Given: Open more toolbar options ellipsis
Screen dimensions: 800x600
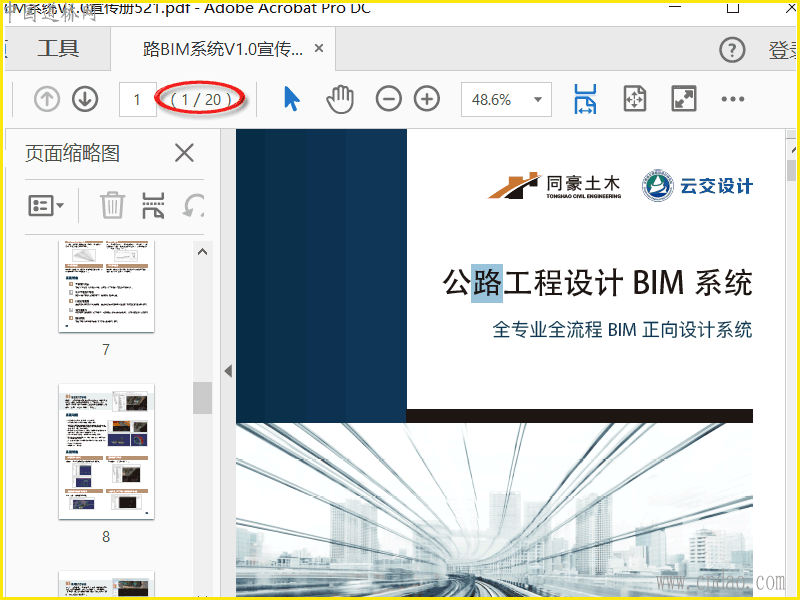Looking at the screenshot, I should [733, 99].
